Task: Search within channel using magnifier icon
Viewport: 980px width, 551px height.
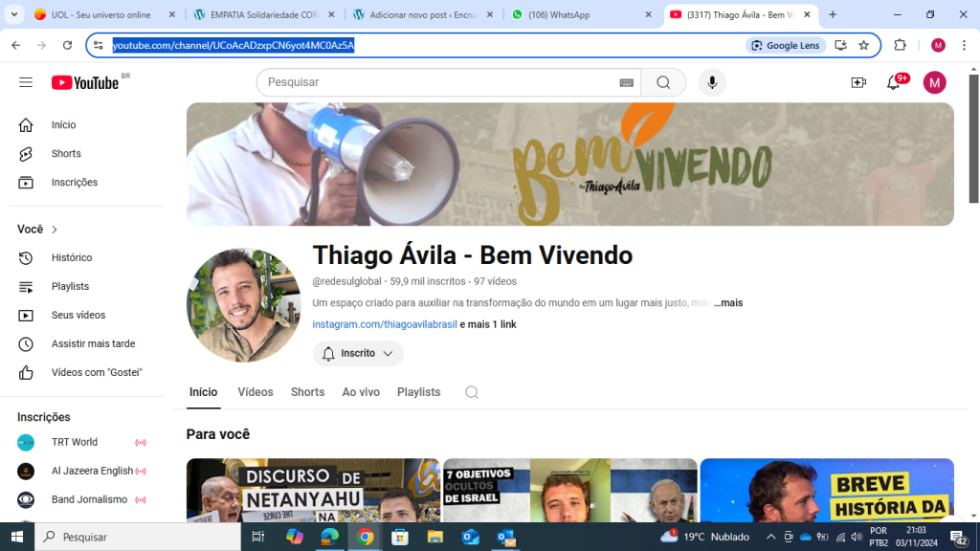Action: click(x=471, y=392)
